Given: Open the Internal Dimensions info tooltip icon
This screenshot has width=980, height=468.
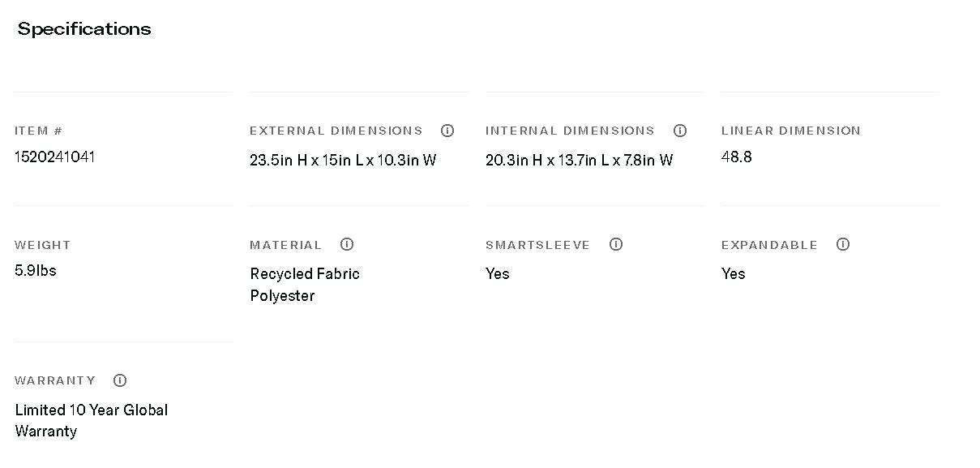Looking at the screenshot, I should click(680, 131).
